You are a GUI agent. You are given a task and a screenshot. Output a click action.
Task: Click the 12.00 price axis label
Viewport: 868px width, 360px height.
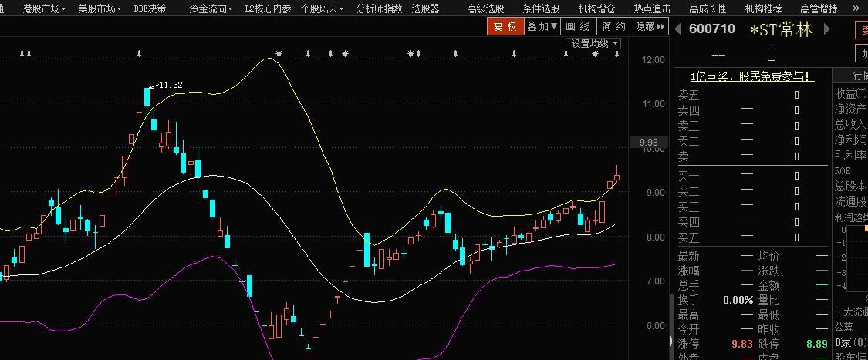[654, 59]
